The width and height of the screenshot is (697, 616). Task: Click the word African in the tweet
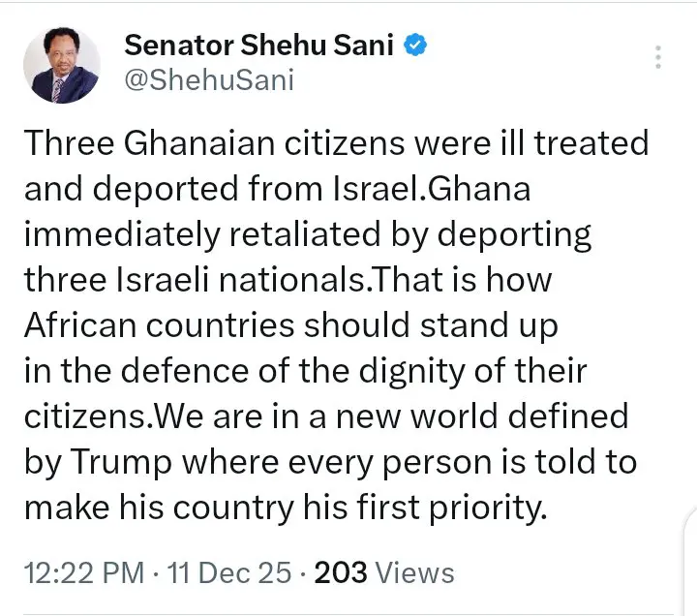(x=81, y=325)
